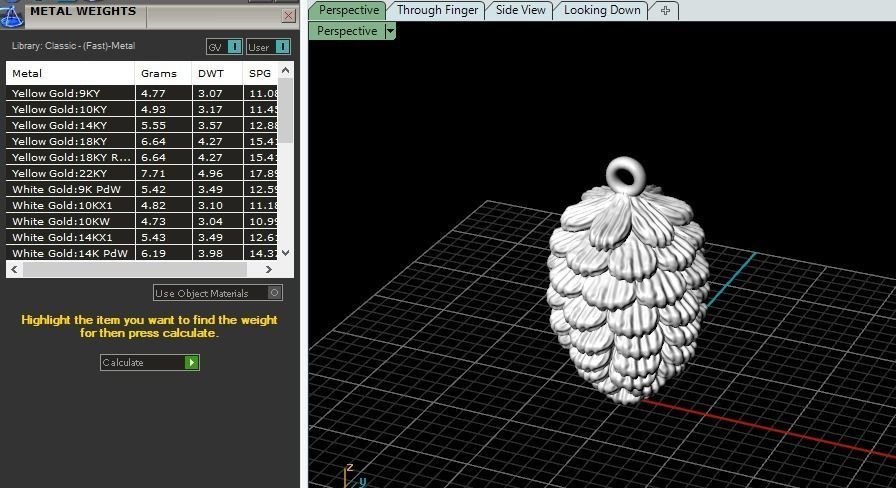Select the Yellow Gold:14KY row
This screenshot has height=488, width=896.
[142, 125]
